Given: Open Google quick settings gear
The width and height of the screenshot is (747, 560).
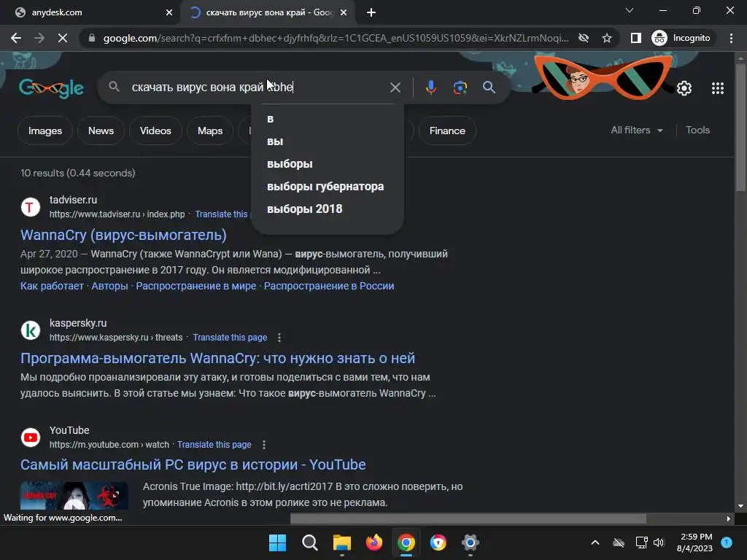Looking at the screenshot, I should (x=684, y=88).
